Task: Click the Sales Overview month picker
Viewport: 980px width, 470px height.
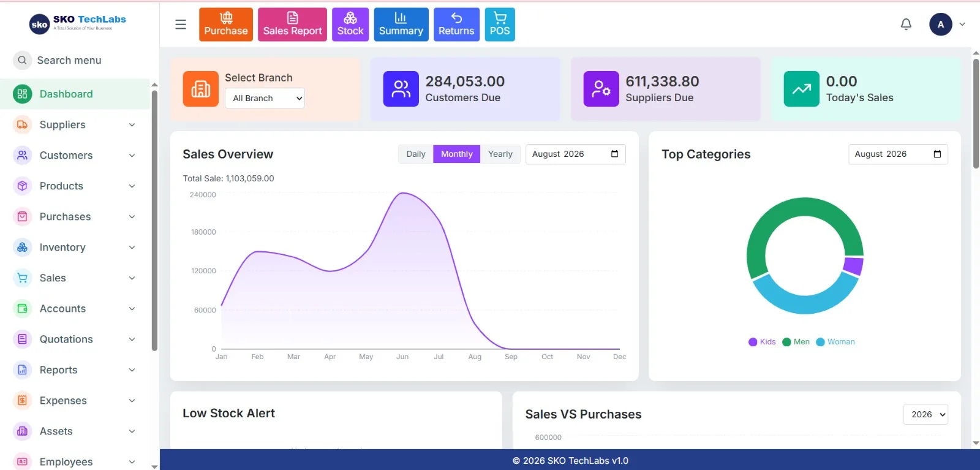Action: 576,154
